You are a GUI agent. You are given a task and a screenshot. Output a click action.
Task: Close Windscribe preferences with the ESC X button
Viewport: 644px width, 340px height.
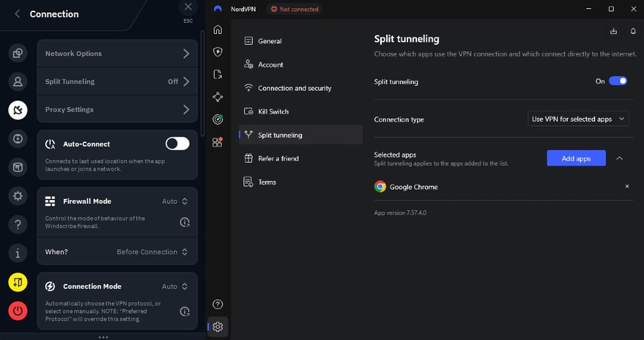[188, 6]
